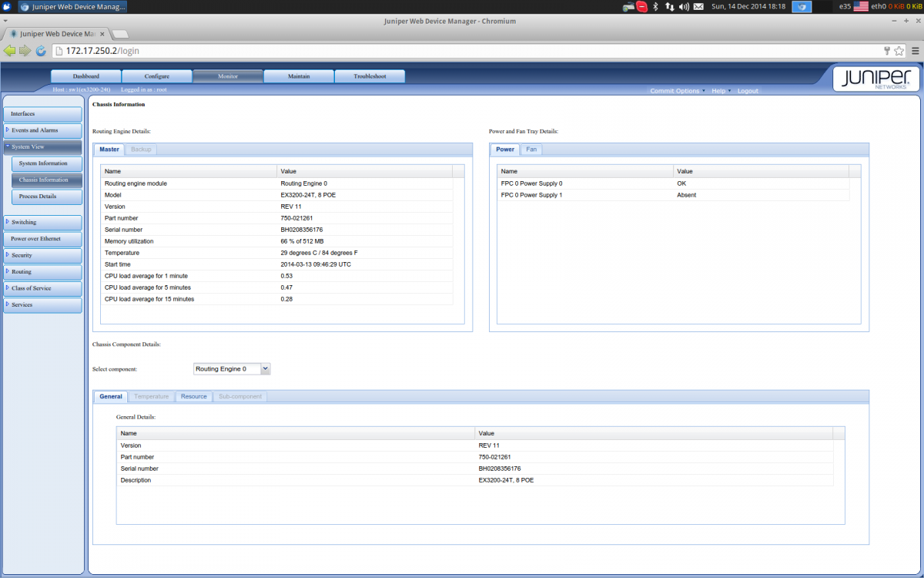Switch to the Configure top tab
This screenshot has height=578, width=924.
(157, 76)
